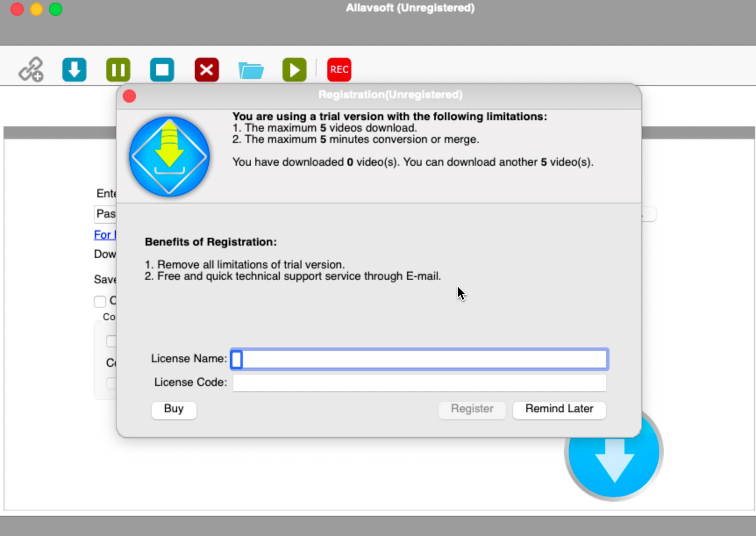756x536 pixels.
Task: Minimize the Allavsoft window with the yellow button
Action: point(36,9)
